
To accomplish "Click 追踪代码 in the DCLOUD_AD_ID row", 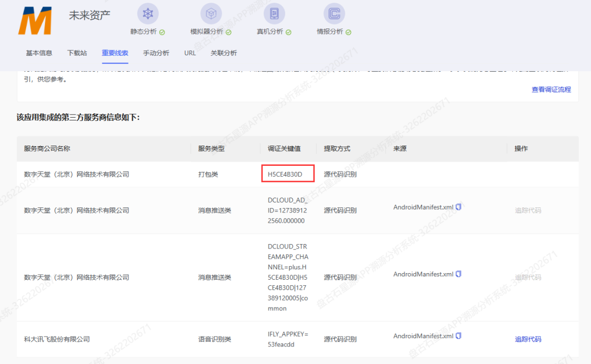I will (528, 210).
